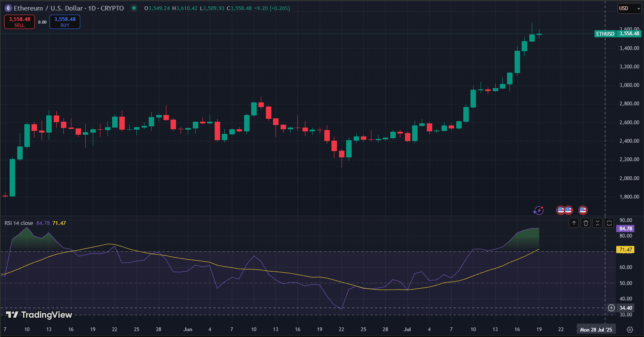Screen dimensions: 644x337
Task: Click the 90.00 RSI axis label
Action: click(626, 220)
